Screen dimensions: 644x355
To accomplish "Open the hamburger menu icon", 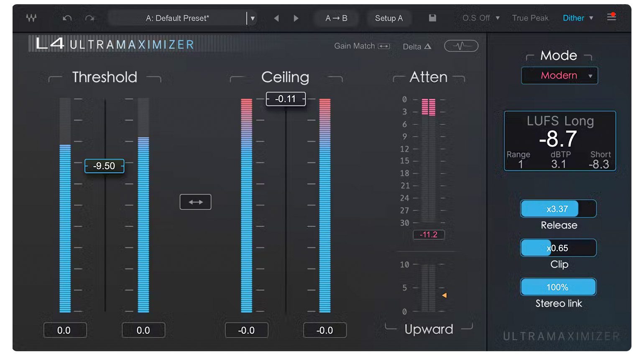I will [611, 17].
